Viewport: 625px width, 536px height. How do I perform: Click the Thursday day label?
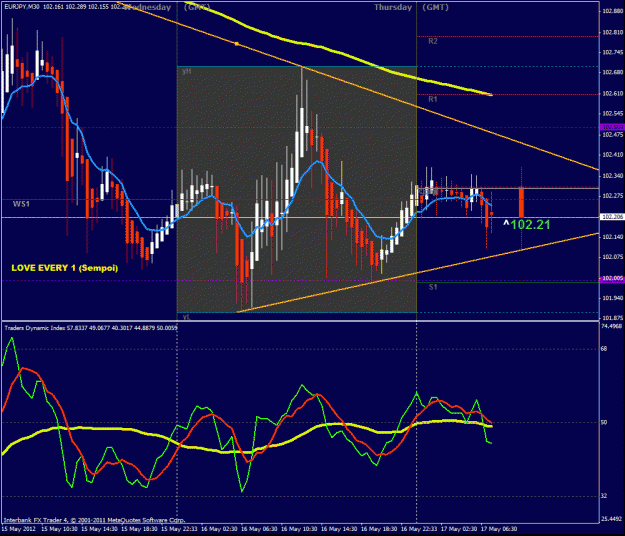tap(393, 7)
